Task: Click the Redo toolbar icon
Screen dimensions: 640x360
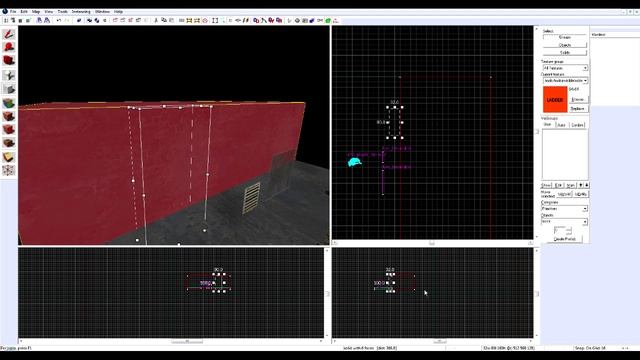Action: (x=67, y=20)
